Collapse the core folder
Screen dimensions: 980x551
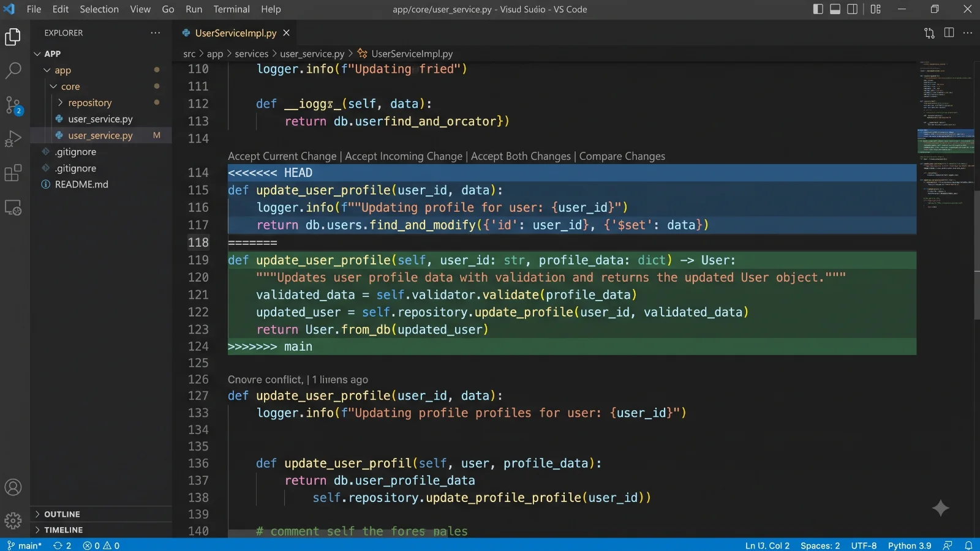101,86
